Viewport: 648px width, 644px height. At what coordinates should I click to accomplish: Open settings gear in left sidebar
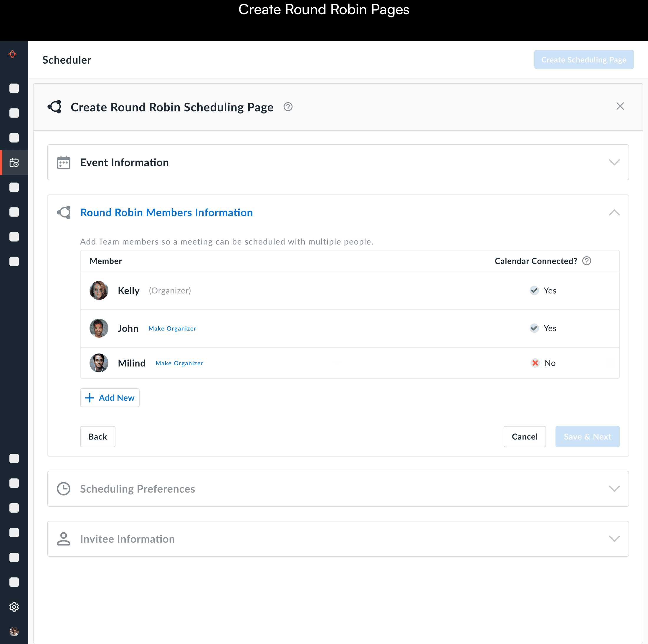pos(14,607)
